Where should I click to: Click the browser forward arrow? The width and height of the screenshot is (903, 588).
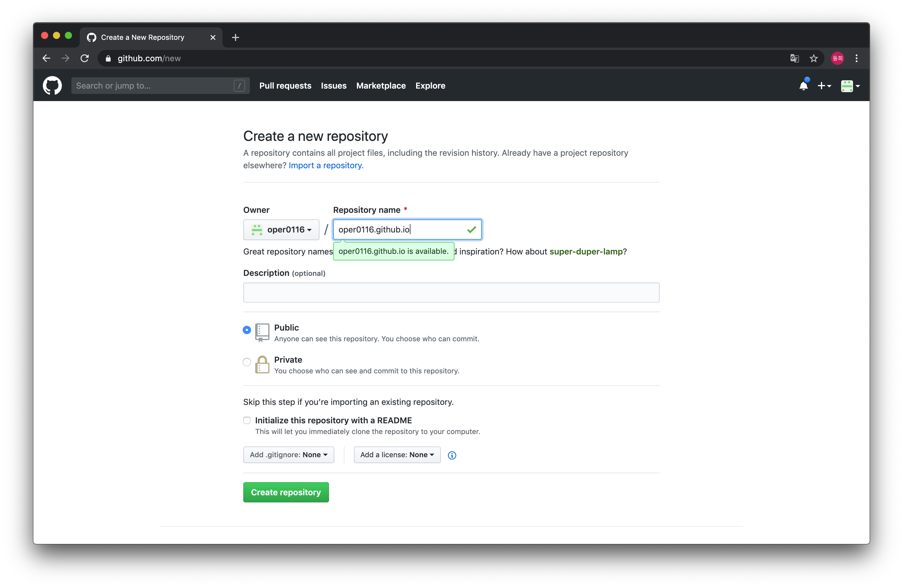(65, 58)
